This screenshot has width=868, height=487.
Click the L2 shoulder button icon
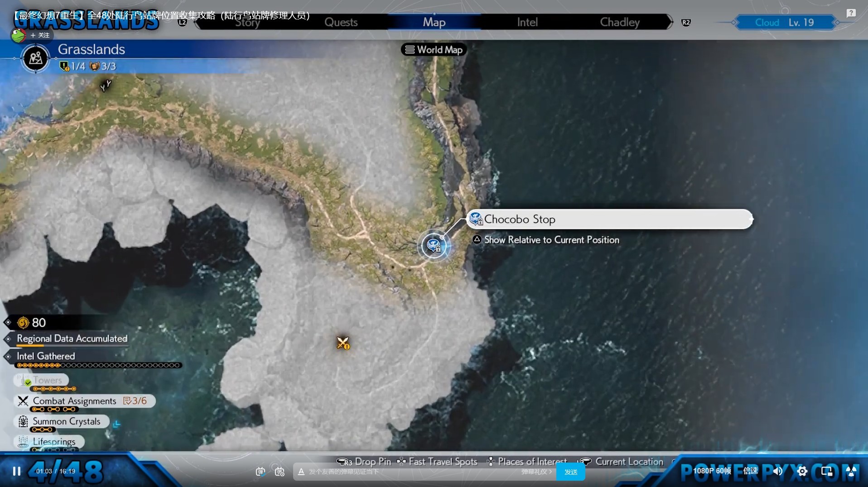182,22
